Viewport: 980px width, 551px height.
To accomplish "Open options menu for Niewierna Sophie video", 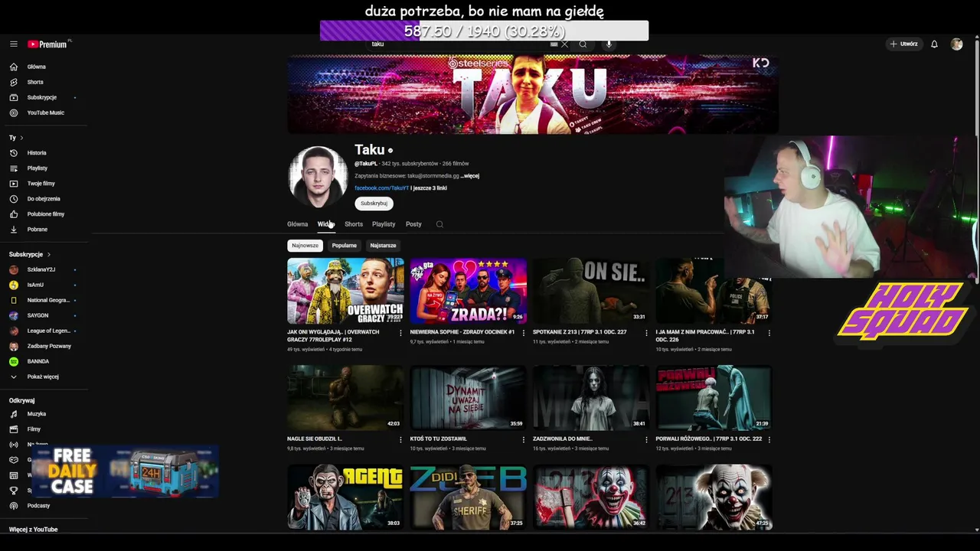I will [x=524, y=333].
